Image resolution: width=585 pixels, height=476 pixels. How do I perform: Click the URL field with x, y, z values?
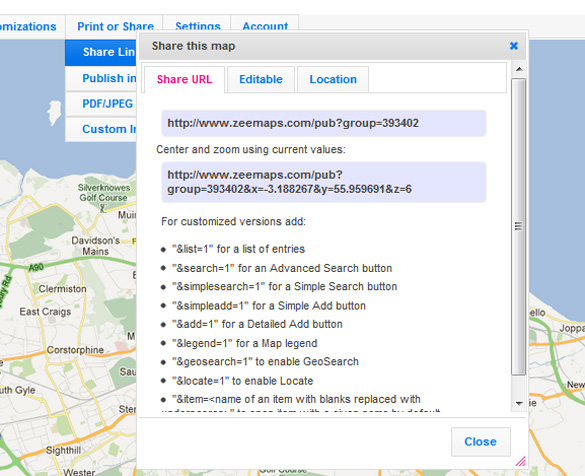pos(323,182)
